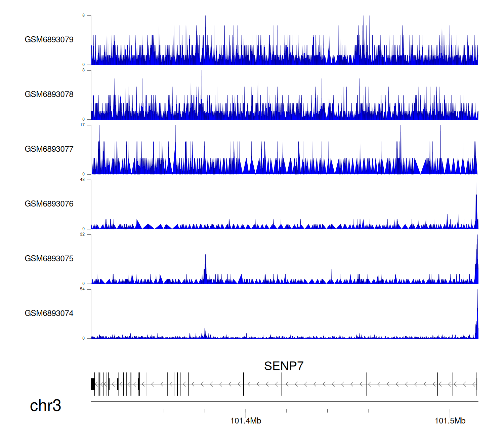Click the SENP7 exon above the 101.4Mb tick
Viewport: 504px width, 444px height.
(244, 384)
